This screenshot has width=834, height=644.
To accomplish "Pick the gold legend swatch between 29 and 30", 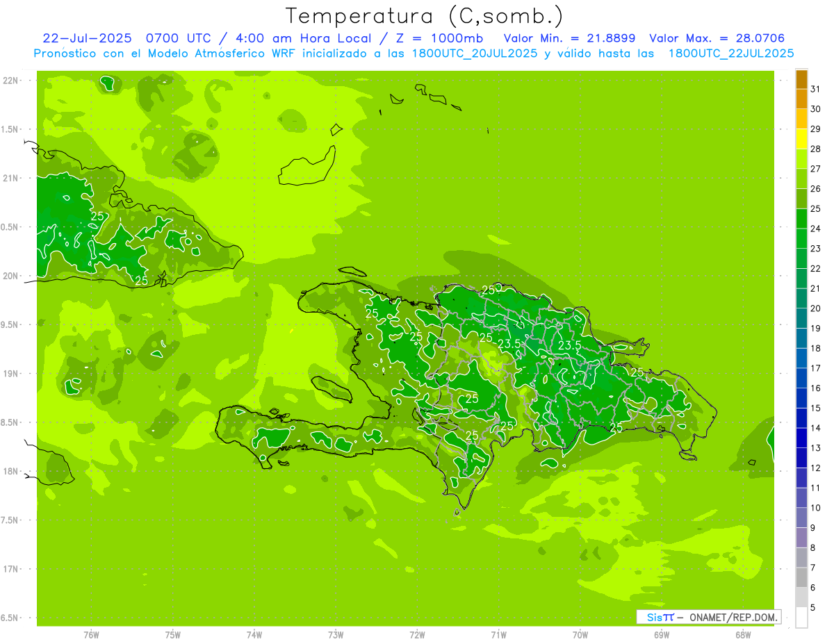I will 801,119.
